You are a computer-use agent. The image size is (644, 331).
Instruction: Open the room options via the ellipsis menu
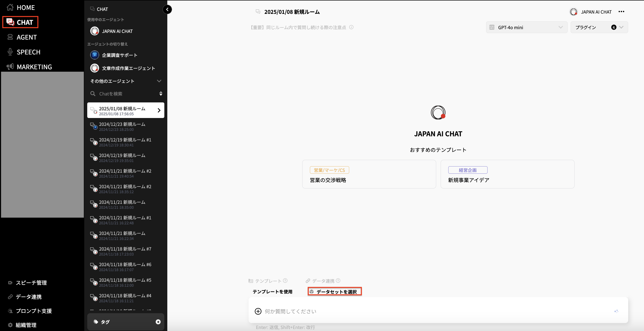click(x=622, y=12)
